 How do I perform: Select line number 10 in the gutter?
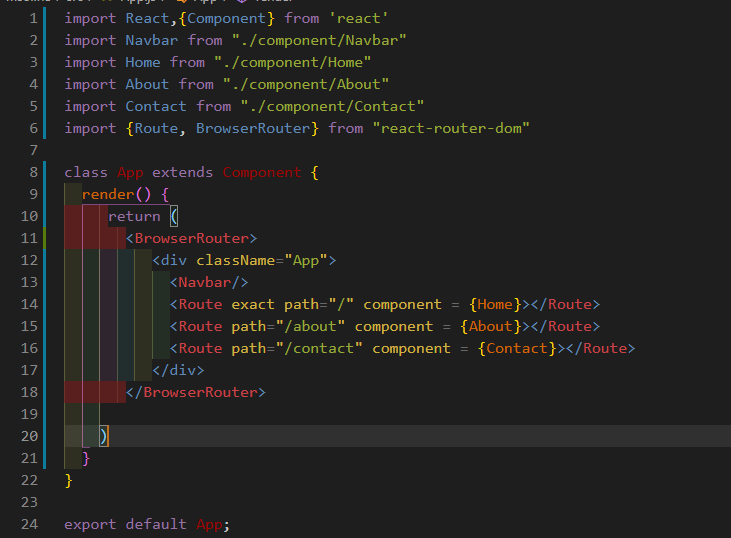[x=29, y=216]
